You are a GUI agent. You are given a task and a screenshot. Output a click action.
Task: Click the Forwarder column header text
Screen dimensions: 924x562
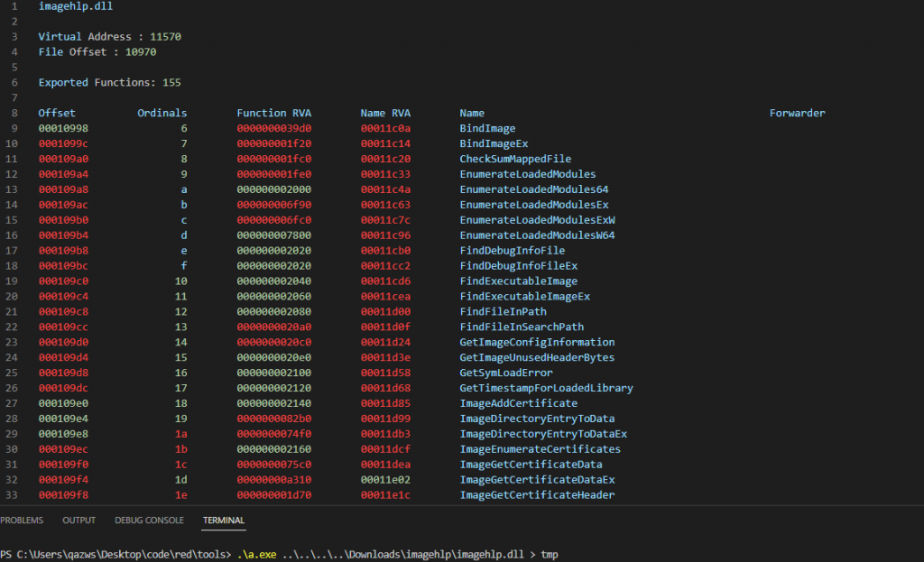point(798,113)
